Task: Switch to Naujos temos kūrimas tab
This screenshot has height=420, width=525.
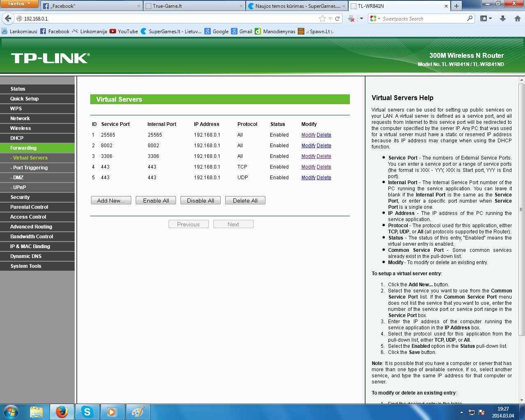Action: [x=297, y=6]
